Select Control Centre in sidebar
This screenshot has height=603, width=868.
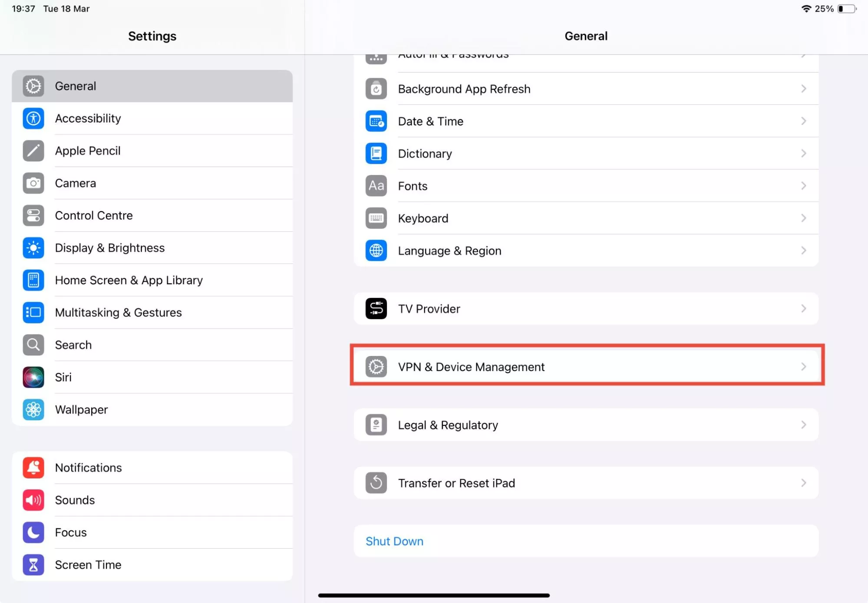tap(94, 215)
